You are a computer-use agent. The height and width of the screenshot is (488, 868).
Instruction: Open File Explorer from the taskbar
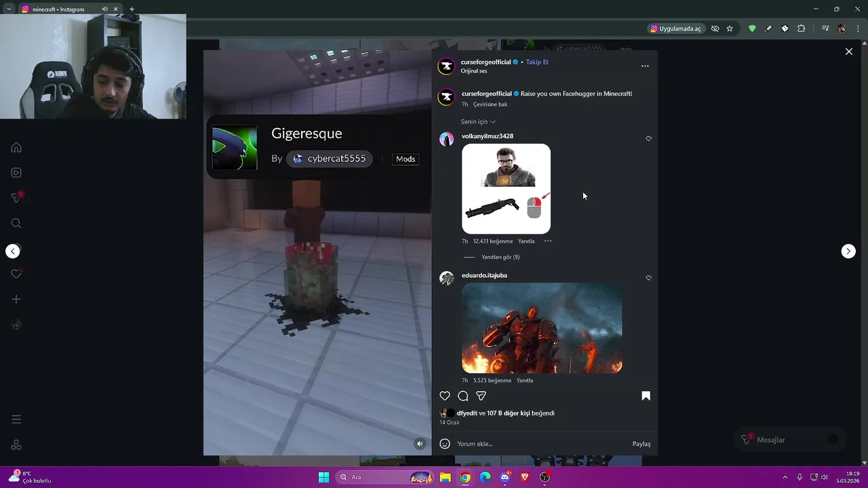(446, 477)
